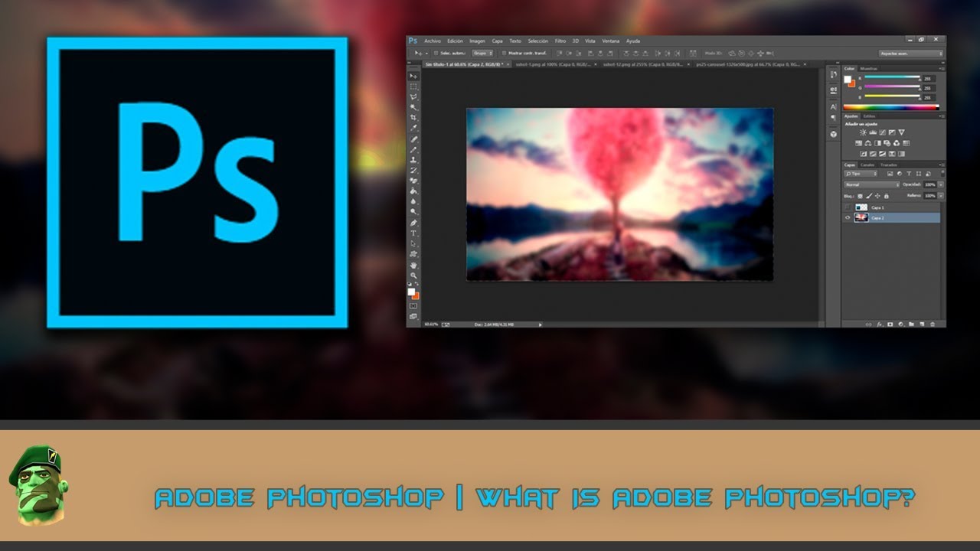Select the Pen tool
This screenshot has height=551, width=980.
tap(413, 222)
